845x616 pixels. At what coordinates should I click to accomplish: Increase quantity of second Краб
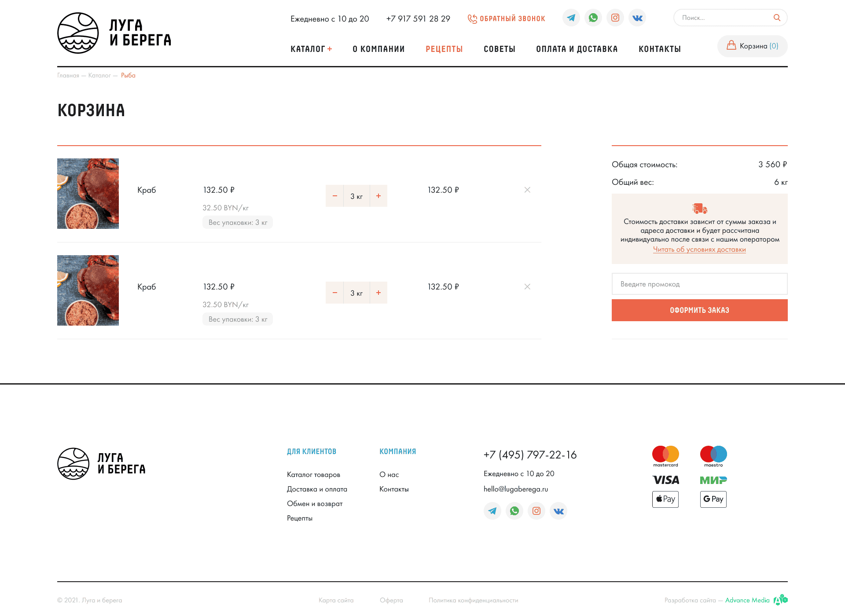click(x=378, y=293)
